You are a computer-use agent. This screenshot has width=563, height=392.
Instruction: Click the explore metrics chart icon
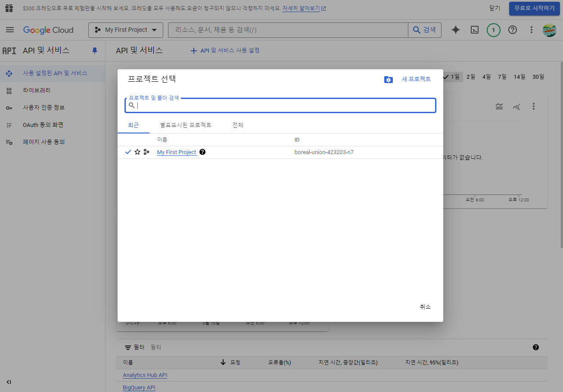click(516, 106)
